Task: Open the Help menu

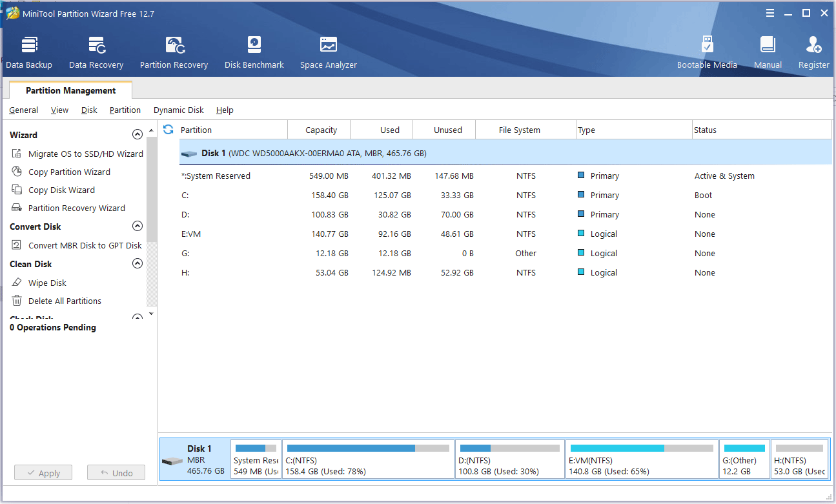Action: coord(225,110)
